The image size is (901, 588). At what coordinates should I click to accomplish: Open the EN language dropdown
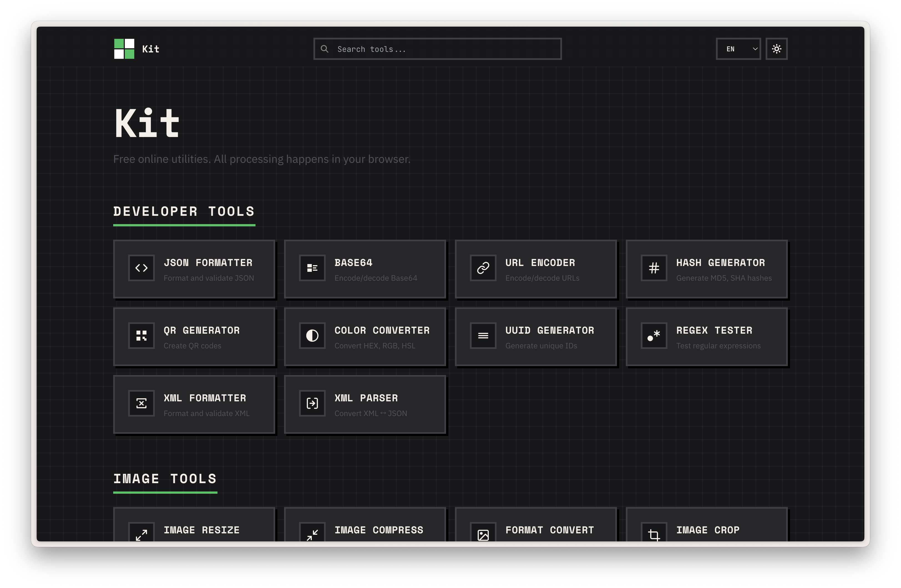[x=738, y=49]
